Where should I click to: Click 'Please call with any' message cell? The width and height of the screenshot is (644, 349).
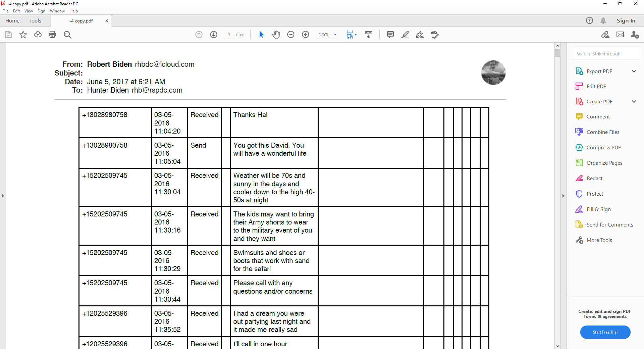[x=274, y=291]
